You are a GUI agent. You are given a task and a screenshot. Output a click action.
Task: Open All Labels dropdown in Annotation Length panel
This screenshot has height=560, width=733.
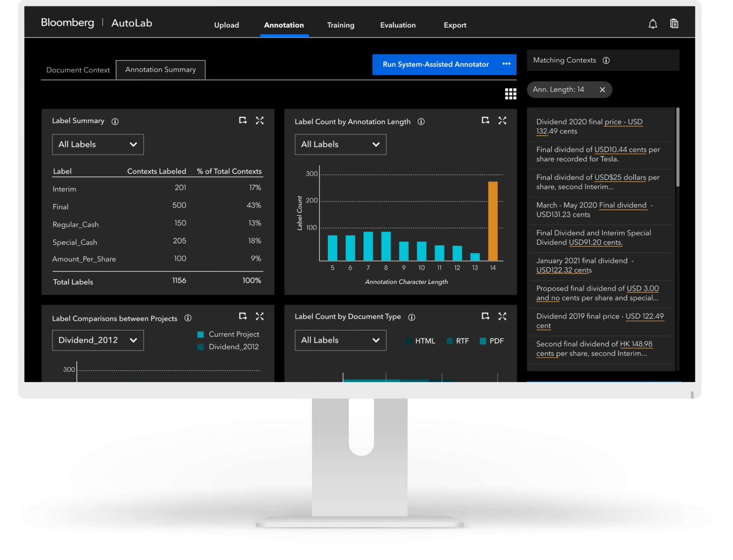click(340, 144)
